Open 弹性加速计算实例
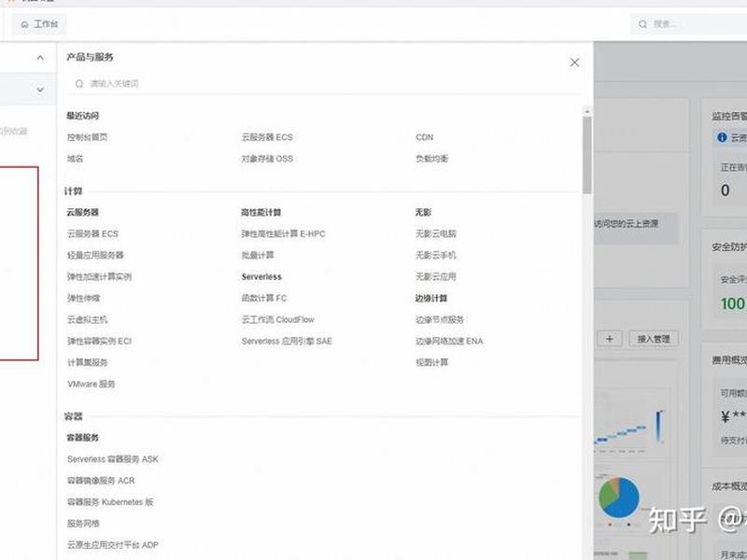 click(x=99, y=276)
